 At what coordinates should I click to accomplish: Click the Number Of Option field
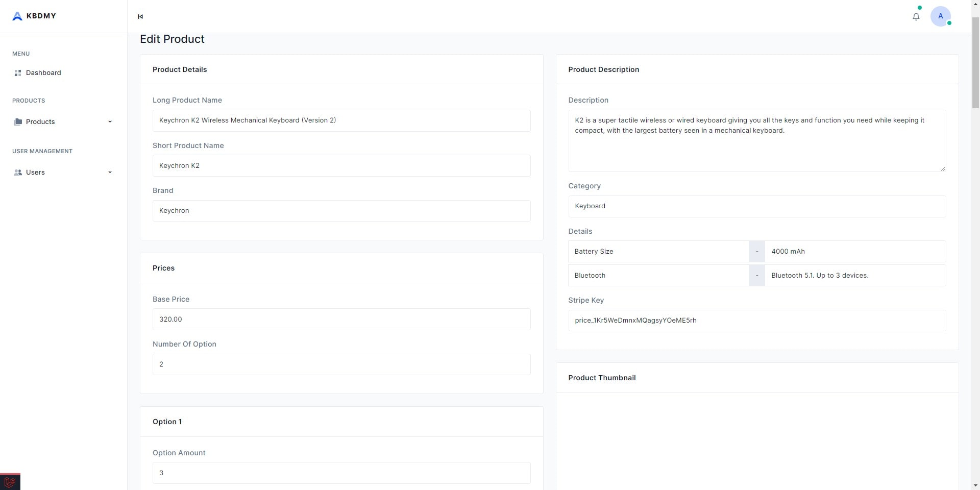(341, 364)
